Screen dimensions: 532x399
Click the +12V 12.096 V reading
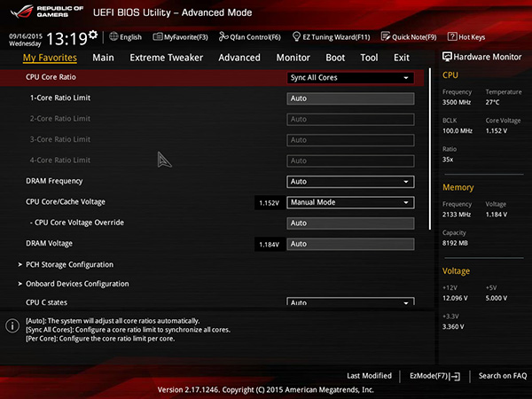click(x=455, y=298)
